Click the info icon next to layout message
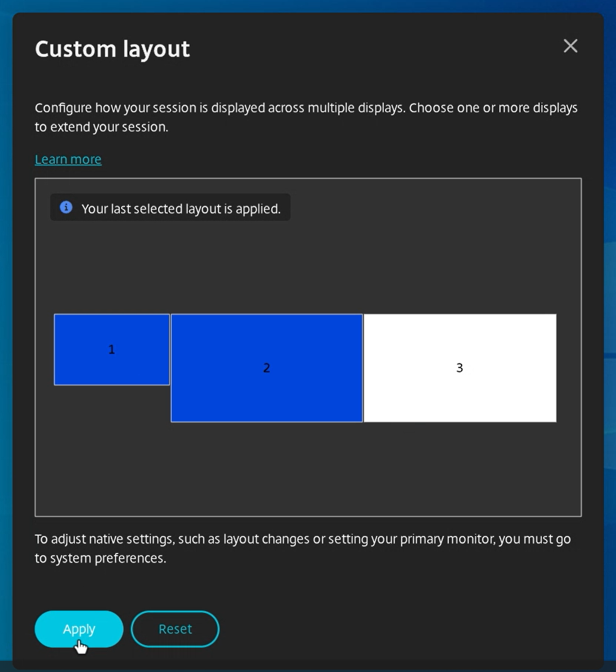Viewport: 616px width, 672px height. point(66,208)
